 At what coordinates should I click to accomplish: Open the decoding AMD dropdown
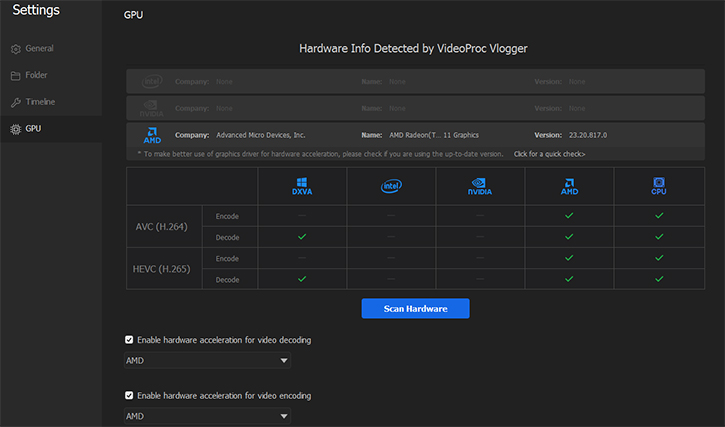pos(207,360)
